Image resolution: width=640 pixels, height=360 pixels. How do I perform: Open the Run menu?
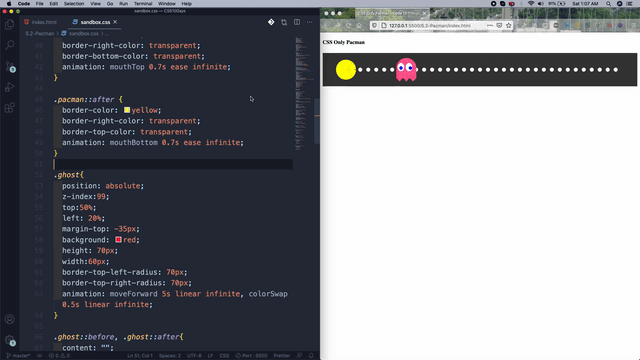click(x=123, y=4)
